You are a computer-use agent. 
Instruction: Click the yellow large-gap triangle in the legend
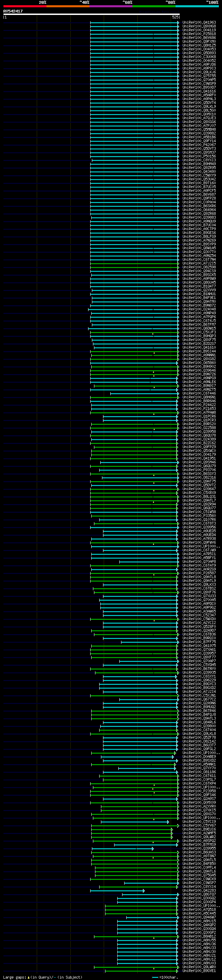coord(28,977)
